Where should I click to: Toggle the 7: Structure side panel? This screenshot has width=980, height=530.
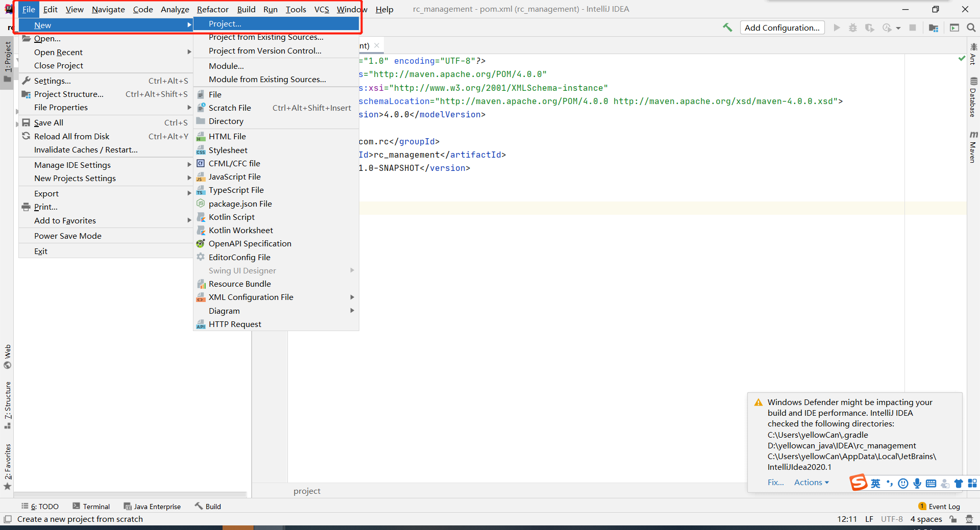[x=7, y=405]
